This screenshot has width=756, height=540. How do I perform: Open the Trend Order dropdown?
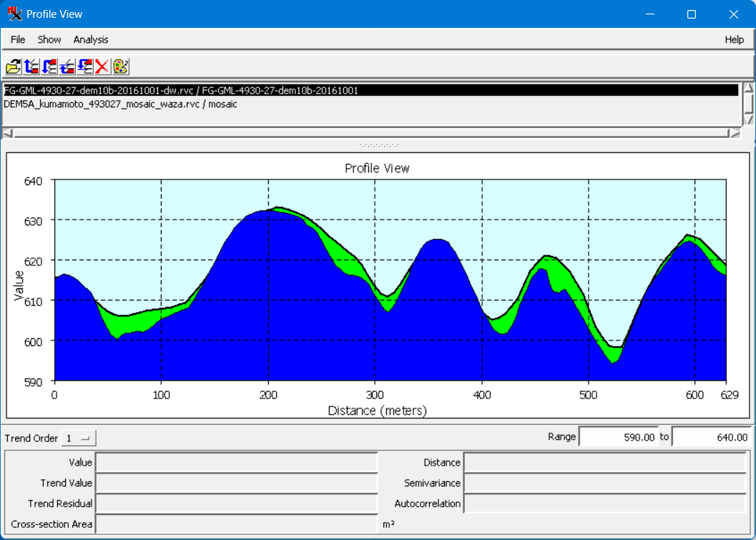click(79, 438)
